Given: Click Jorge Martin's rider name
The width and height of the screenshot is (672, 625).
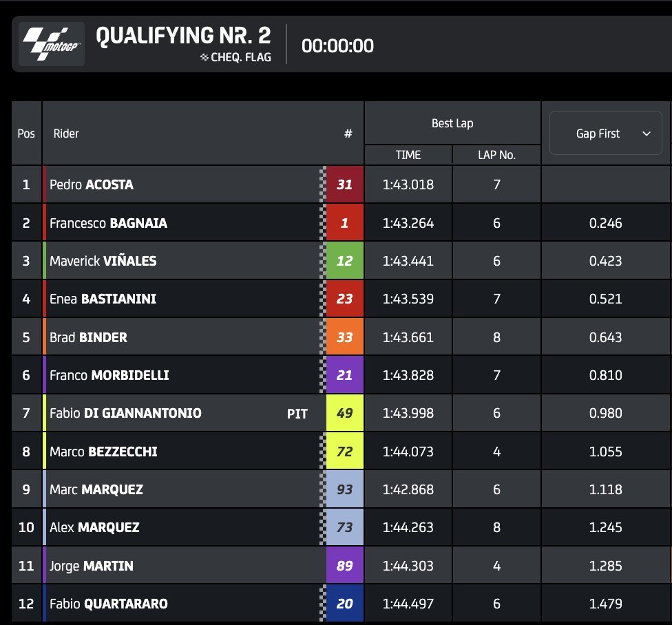Looking at the screenshot, I should 92,566.
